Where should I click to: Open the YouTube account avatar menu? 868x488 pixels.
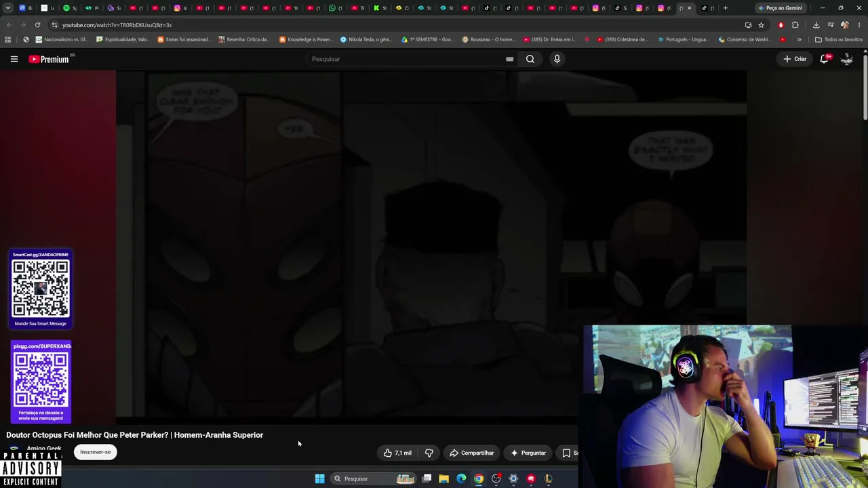tap(847, 59)
